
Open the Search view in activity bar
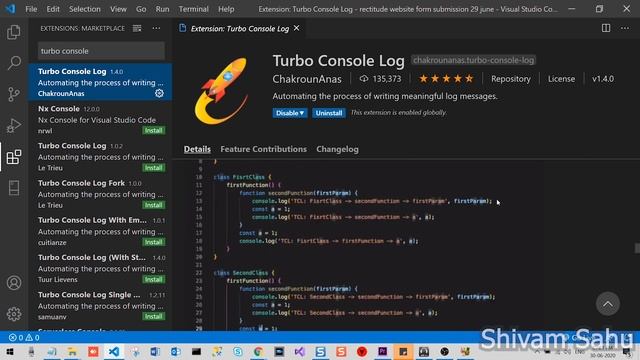point(14,63)
